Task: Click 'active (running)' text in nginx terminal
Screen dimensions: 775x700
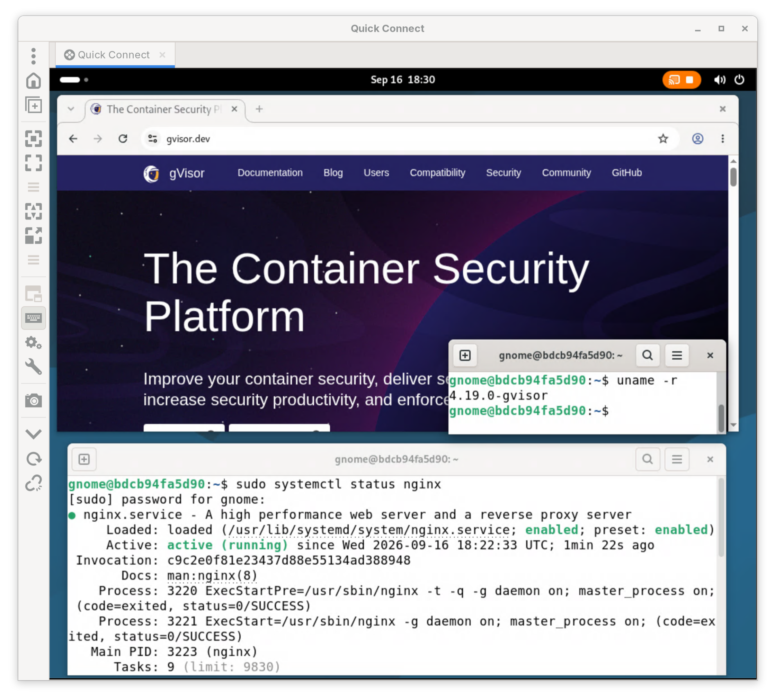Action: click(228, 545)
